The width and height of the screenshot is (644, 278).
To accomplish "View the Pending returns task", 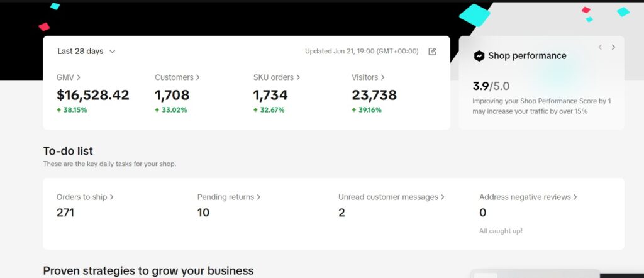I will click(x=228, y=197).
